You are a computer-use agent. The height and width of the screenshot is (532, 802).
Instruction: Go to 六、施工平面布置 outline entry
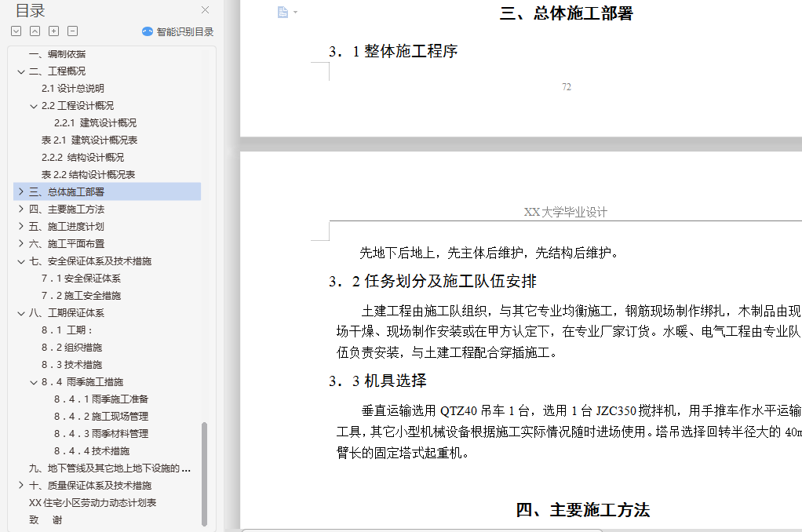tap(67, 244)
